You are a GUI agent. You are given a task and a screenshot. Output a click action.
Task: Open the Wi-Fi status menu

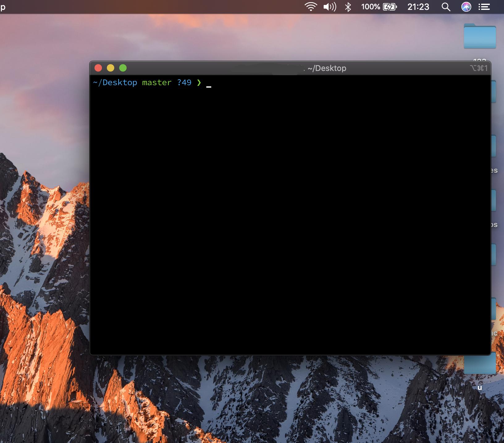(311, 7)
